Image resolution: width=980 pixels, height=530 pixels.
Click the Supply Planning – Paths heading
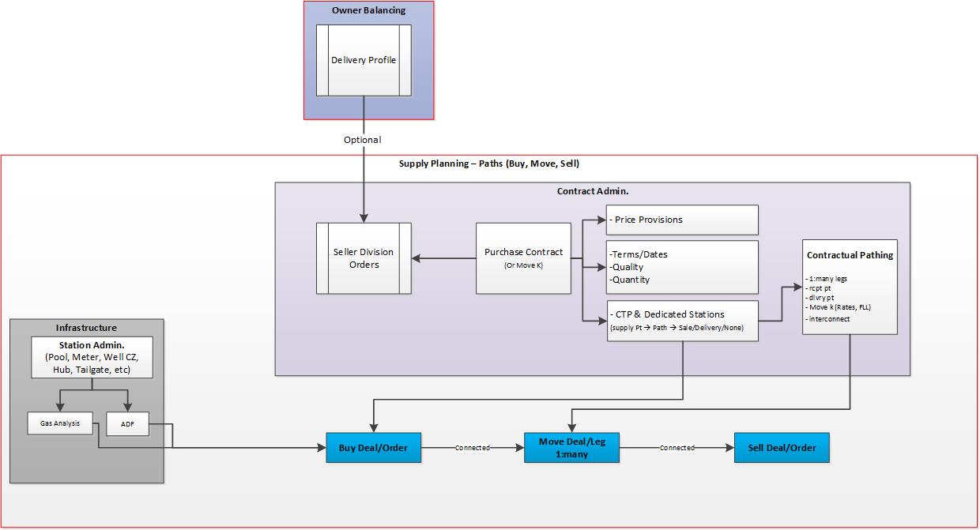(x=489, y=164)
